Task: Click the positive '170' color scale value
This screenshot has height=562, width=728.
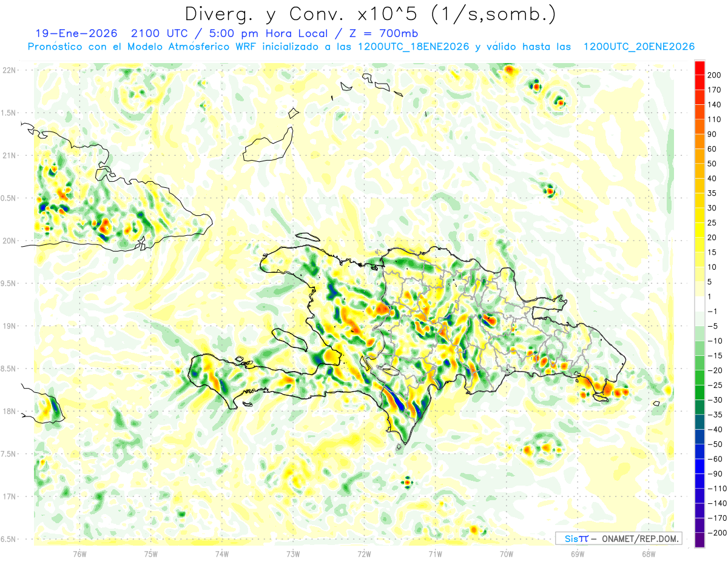Action: tap(714, 90)
